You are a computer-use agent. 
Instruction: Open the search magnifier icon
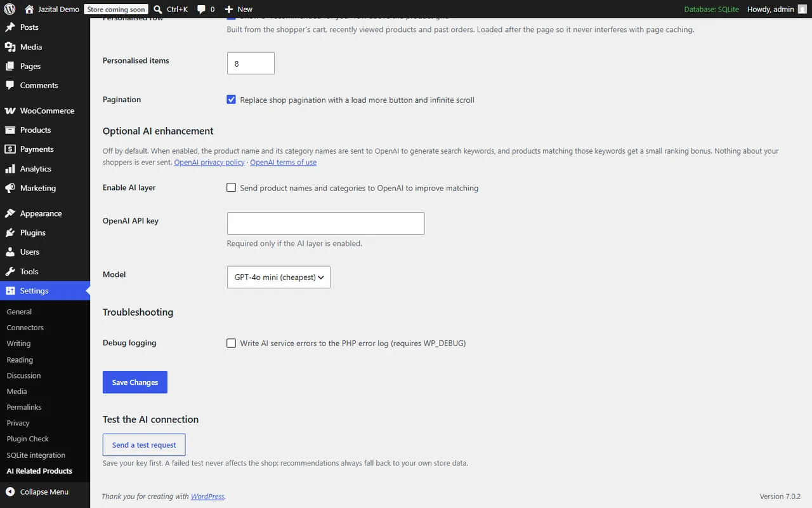pos(158,9)
